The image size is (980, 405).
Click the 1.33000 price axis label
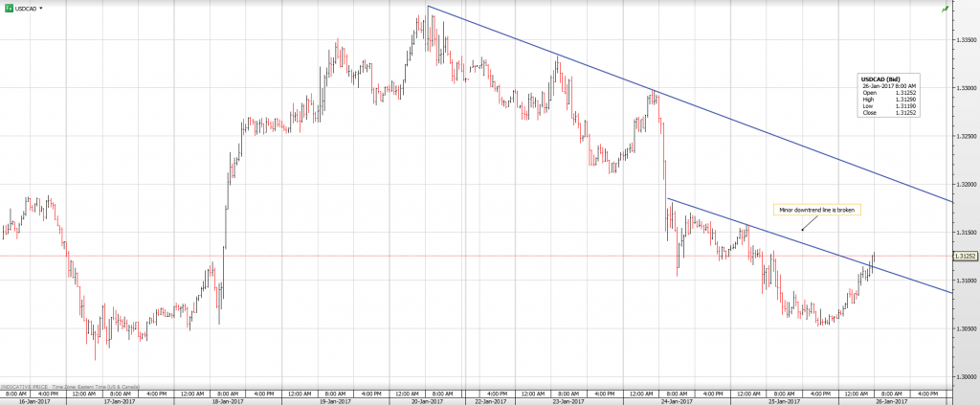(965, 88)
